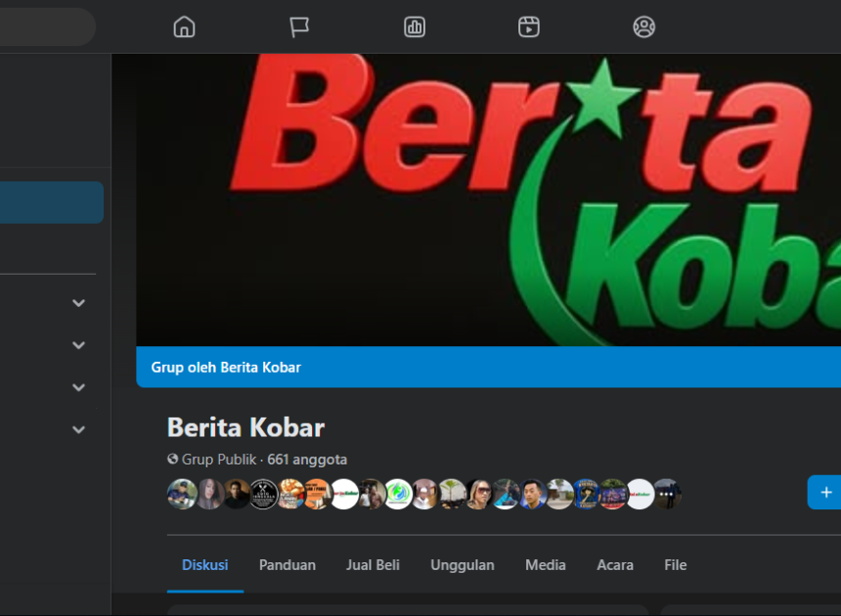This screenshot has width=841, height=616.
Task: Switch to the Media tab
Action: tap(545, 565)
